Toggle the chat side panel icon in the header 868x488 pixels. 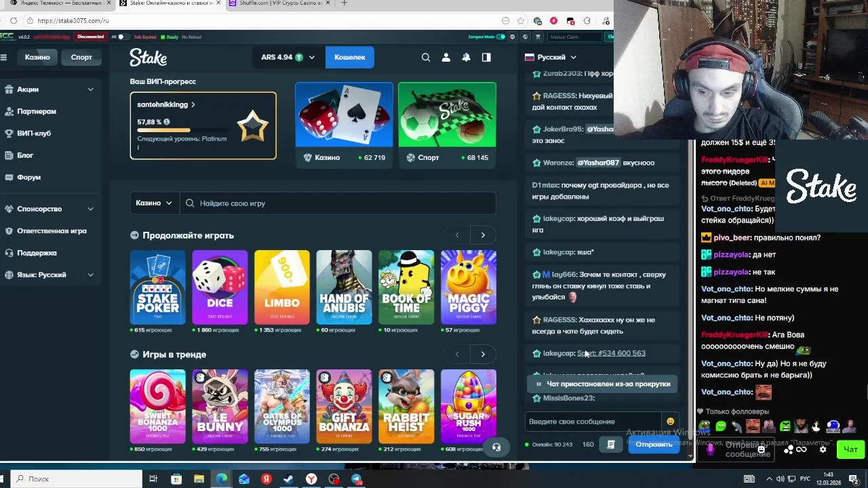pyautogui.click(x=486, y=58)
